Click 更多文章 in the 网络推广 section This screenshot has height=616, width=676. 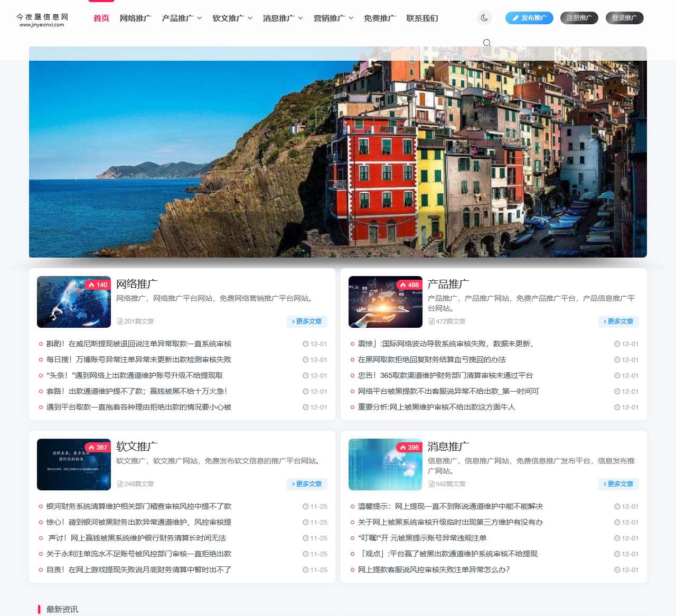(307, 321)
